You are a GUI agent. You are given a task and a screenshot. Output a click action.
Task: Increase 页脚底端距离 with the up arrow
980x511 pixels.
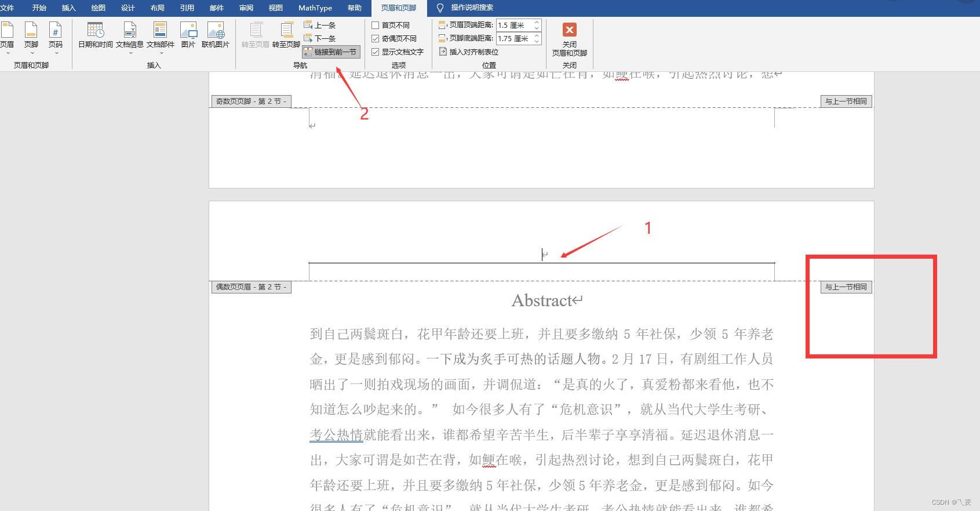537,36
